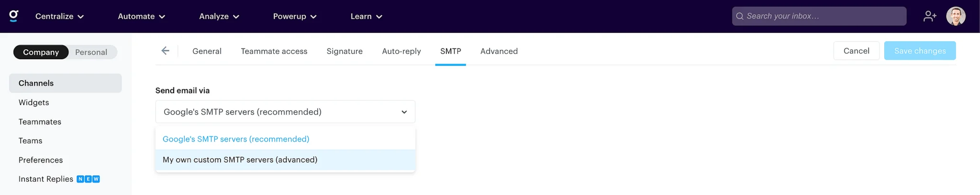Click the search magnifier icon

pos(740,16)
